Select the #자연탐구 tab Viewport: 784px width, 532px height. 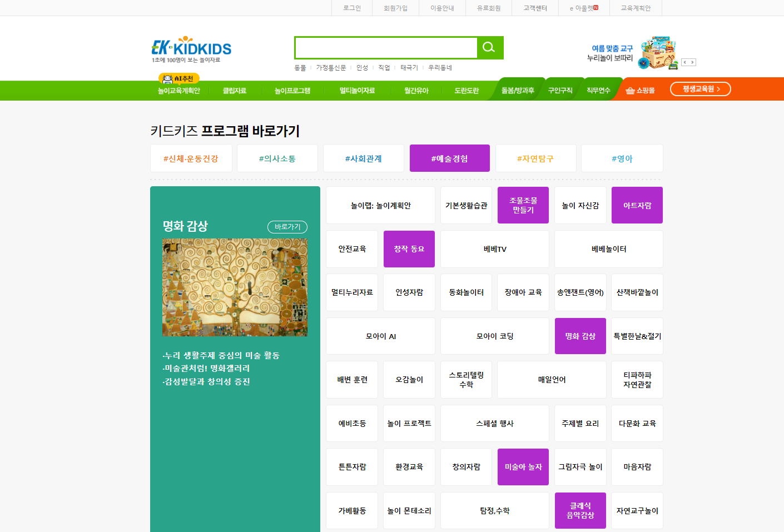[x=535, y=158]
